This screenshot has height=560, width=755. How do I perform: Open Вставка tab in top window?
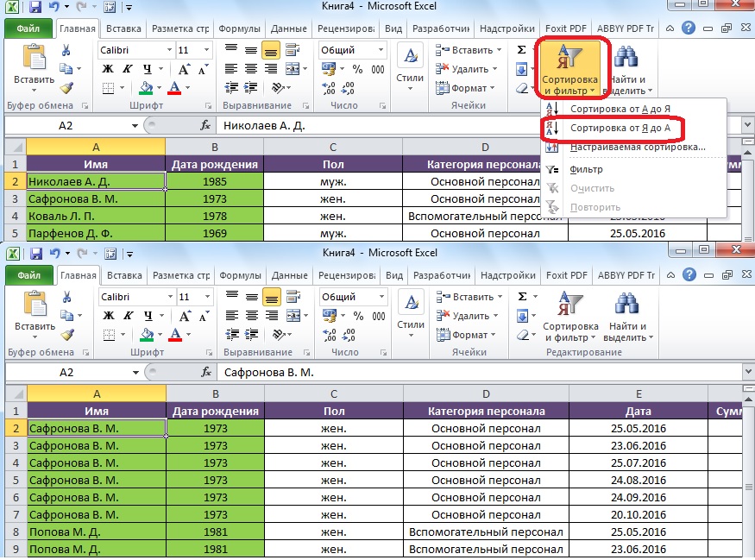point(123,28)
